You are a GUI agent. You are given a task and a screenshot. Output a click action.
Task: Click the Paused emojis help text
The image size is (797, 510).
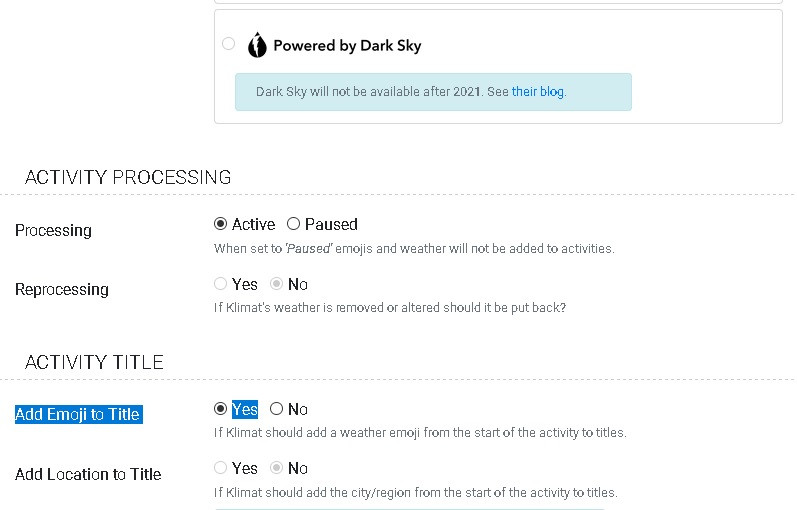[x=414, y=249]
